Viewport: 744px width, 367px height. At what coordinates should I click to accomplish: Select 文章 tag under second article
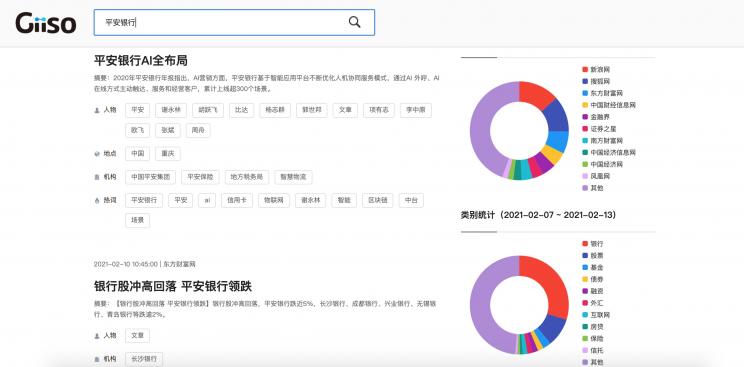pyautogui.click(x=138, y=336)
